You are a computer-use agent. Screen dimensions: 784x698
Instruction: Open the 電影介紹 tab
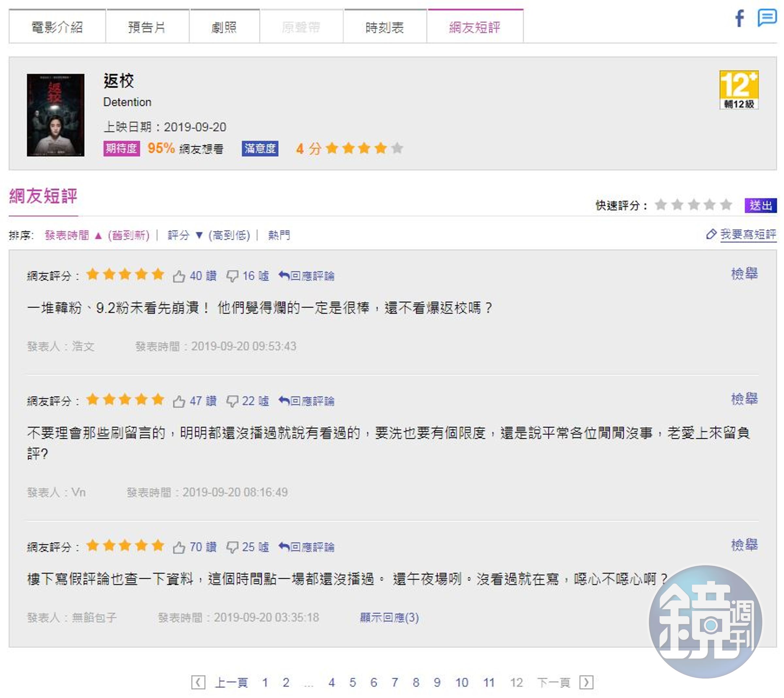57,26
